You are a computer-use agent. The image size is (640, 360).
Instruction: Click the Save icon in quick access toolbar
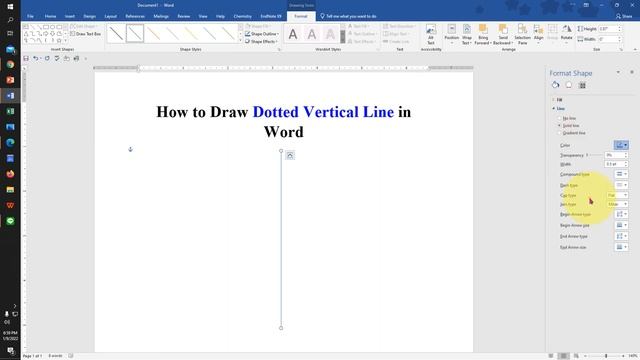26,58
